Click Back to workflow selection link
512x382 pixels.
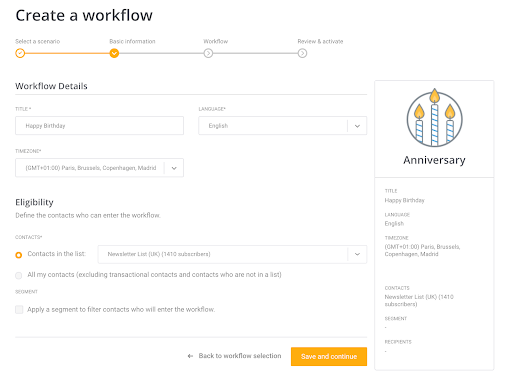[240, 356]
